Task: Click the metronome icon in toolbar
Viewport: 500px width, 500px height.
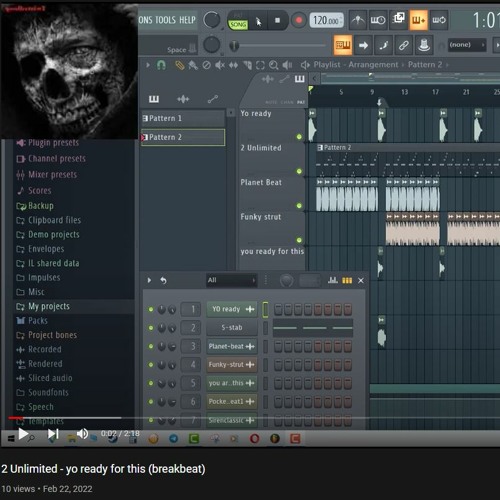Action: click(358, 21)
